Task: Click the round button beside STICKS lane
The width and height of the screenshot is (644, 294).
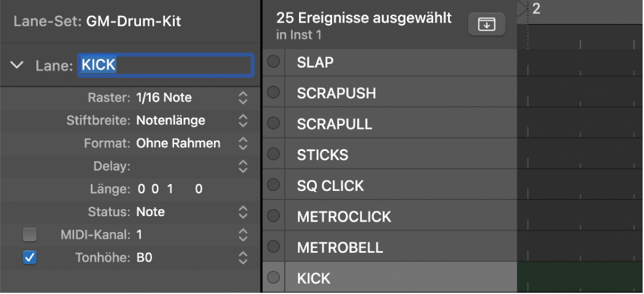Action: coord(273,154)
